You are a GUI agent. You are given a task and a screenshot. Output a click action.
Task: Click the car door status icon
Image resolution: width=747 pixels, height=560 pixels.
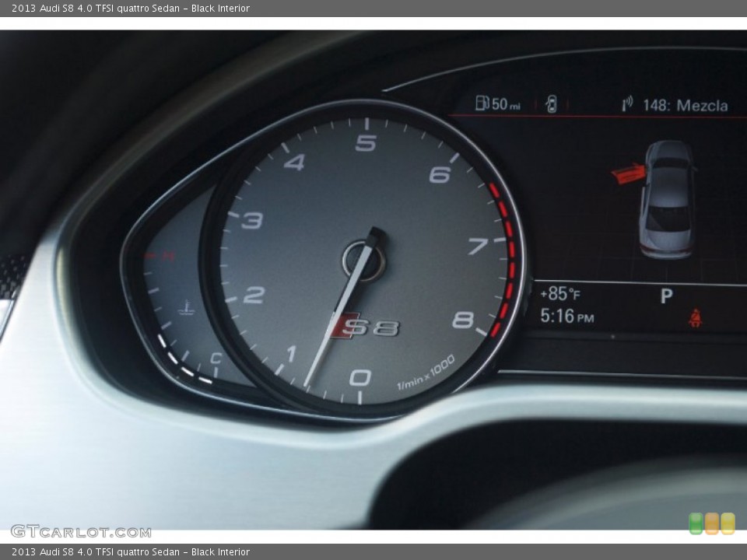551,103
